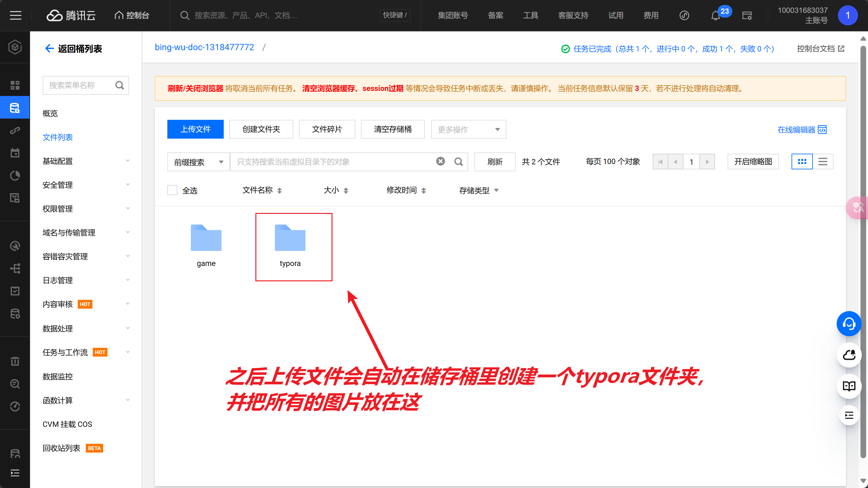Click the notification bell icon
This screenshot has width=868, height=488.
tap(715, 15)
